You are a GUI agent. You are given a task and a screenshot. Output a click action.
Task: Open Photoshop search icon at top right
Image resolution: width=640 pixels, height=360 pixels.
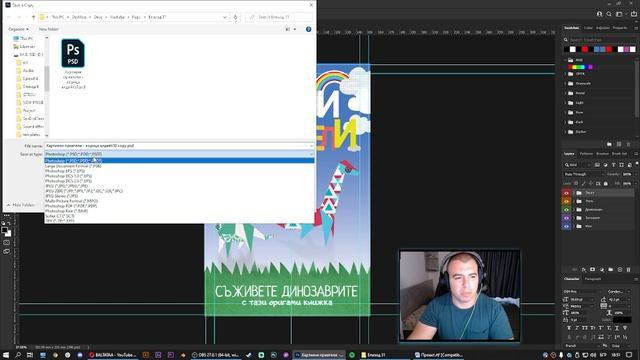(609, 14)
